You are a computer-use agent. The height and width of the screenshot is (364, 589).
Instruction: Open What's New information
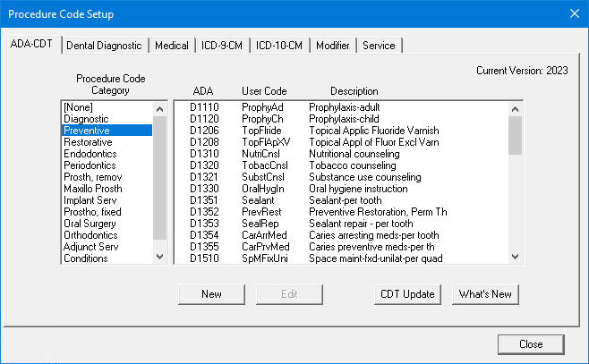click(x=484, y=294)
